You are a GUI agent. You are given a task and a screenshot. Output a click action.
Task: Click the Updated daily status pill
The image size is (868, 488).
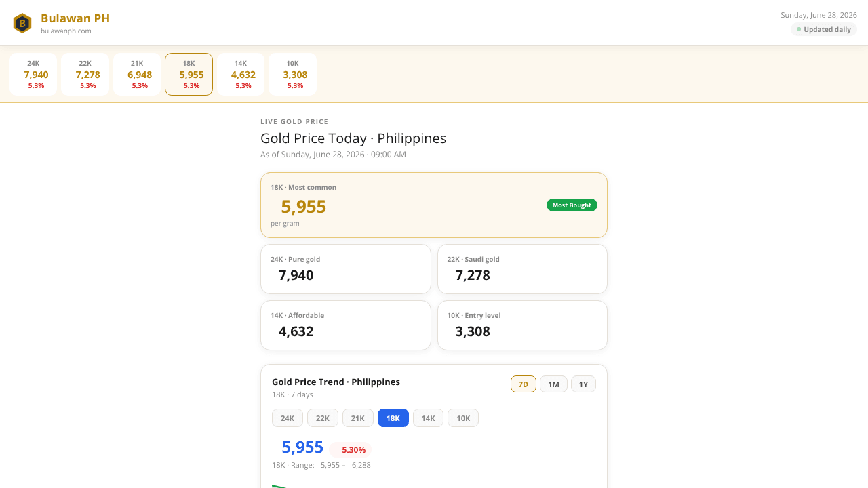tap(824, 29)
